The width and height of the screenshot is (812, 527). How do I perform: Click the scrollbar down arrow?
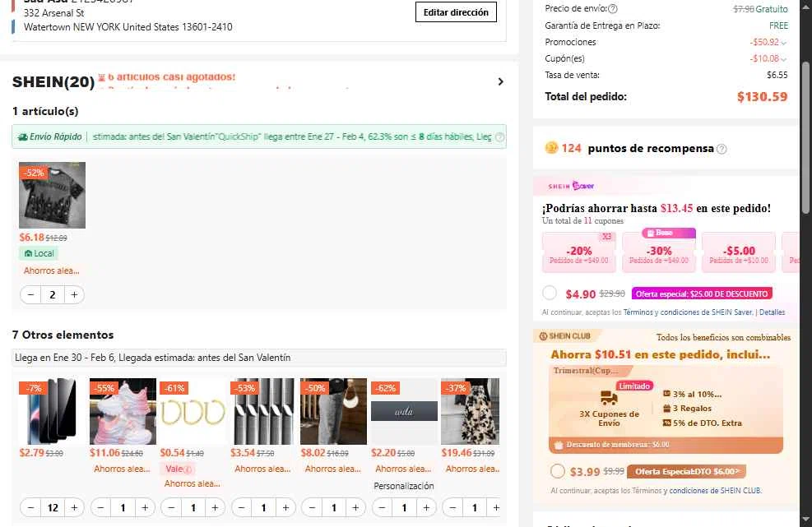(x=805, y=520)
